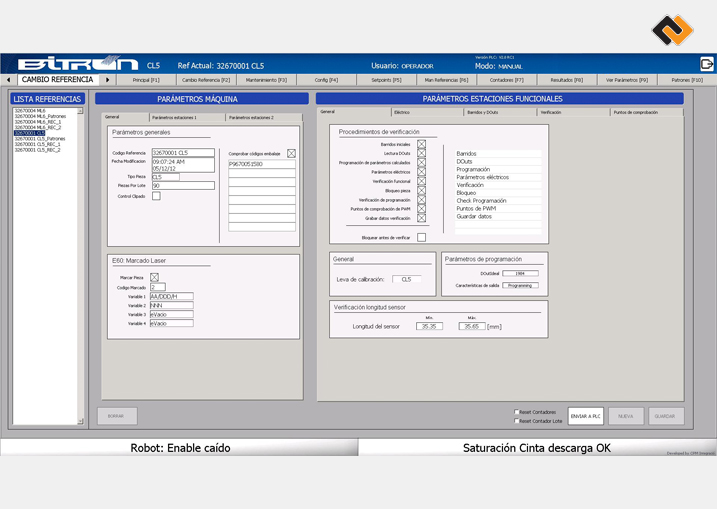This screenshot has width=717, height=509.
Task: Click the next screen right arrow
Action: (107, 80)
